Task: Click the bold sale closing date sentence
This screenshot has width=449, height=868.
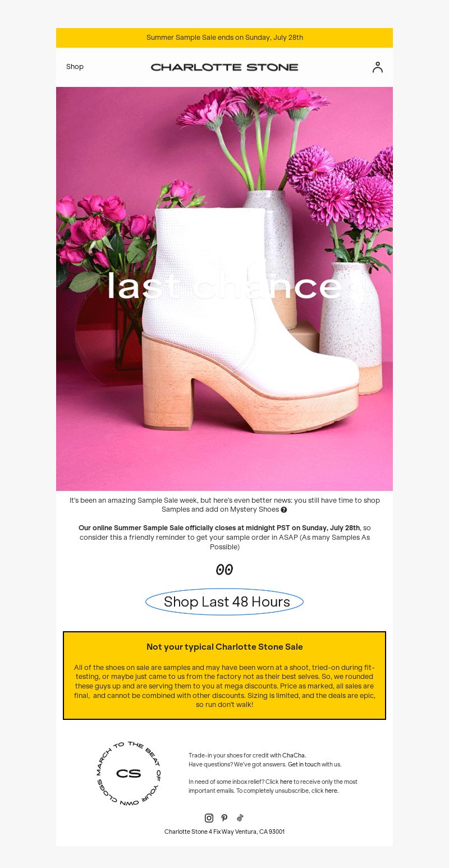Action: point(219,528)
